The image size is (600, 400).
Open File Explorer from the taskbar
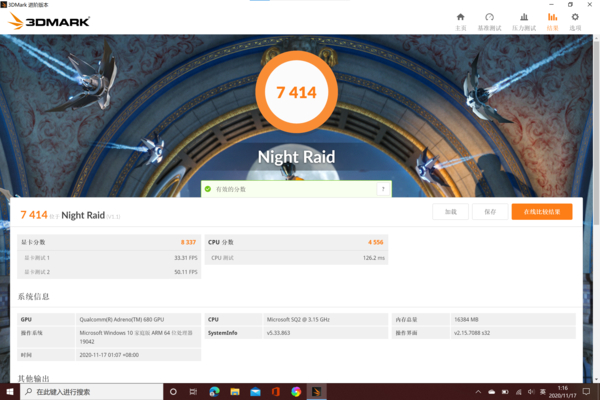[235, 392]
